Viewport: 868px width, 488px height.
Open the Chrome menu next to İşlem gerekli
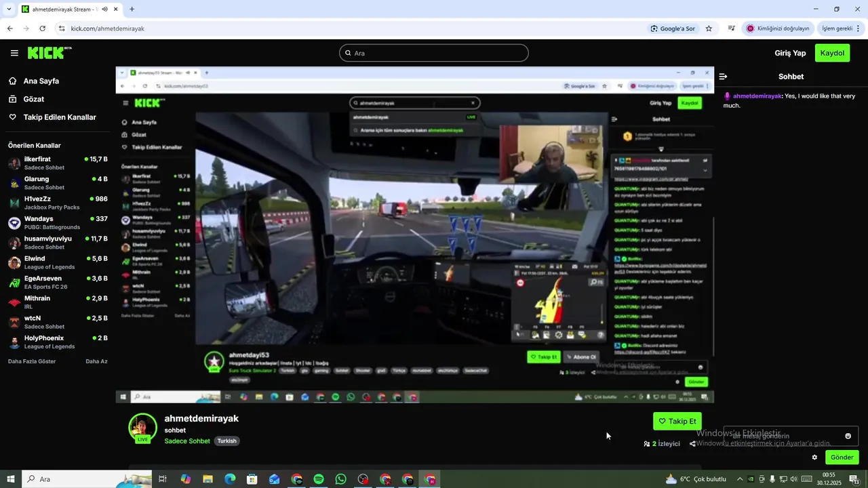pyautogui.click(x=859, y=28)
